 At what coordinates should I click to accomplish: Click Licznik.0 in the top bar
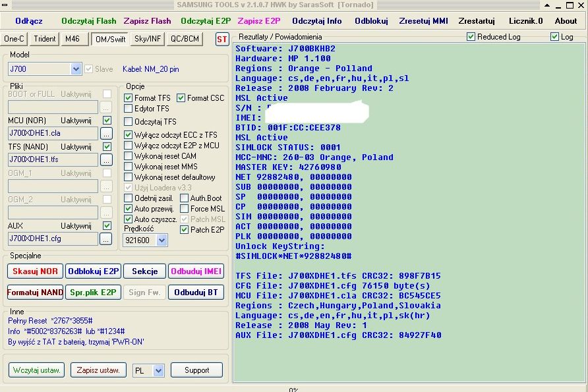click(526, 21)
